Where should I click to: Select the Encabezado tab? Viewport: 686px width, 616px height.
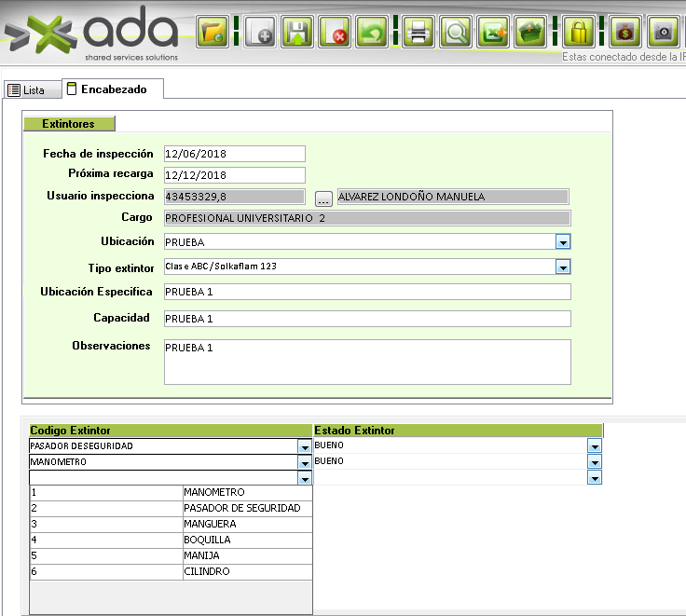(108, 89)
